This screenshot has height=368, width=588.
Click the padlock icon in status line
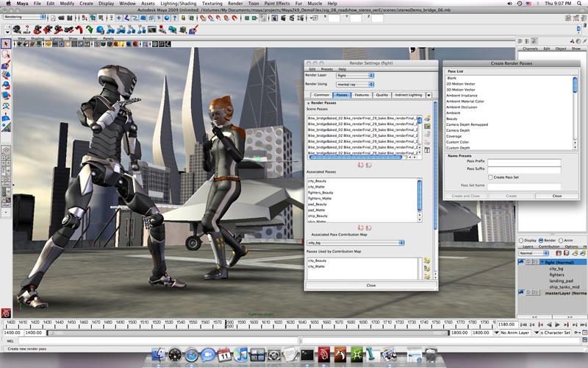point(183,18)
